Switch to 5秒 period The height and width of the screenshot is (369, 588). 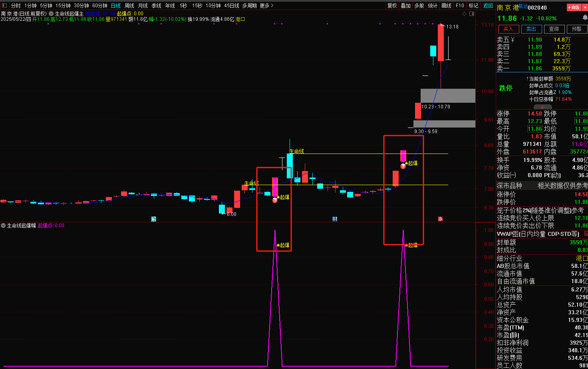183,6
